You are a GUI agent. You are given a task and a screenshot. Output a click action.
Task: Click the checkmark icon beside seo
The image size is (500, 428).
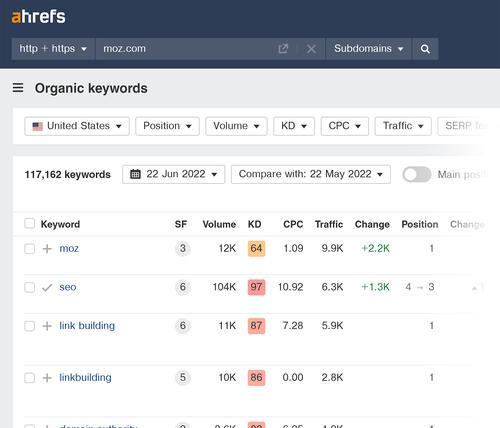tap(47, 287)
